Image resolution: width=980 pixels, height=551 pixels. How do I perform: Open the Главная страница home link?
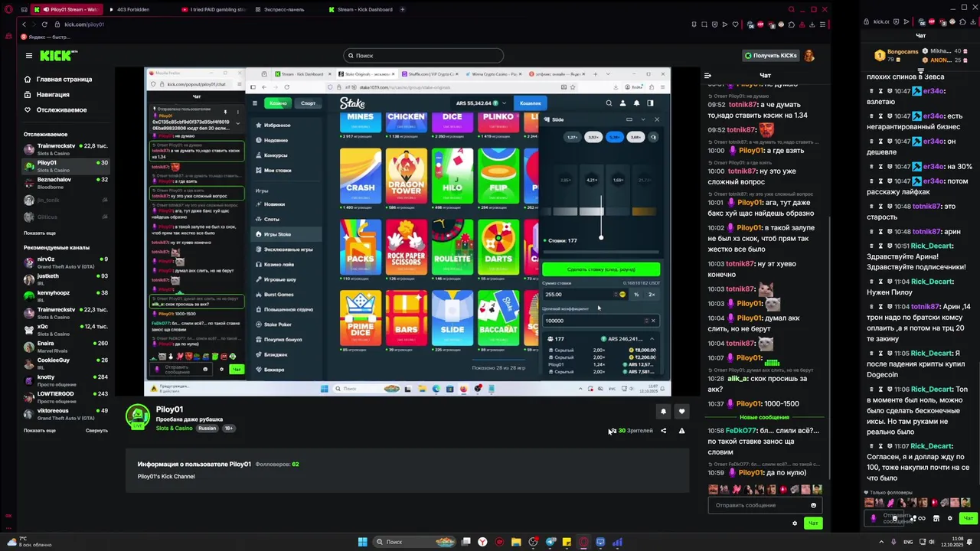[x=58, y=80]
